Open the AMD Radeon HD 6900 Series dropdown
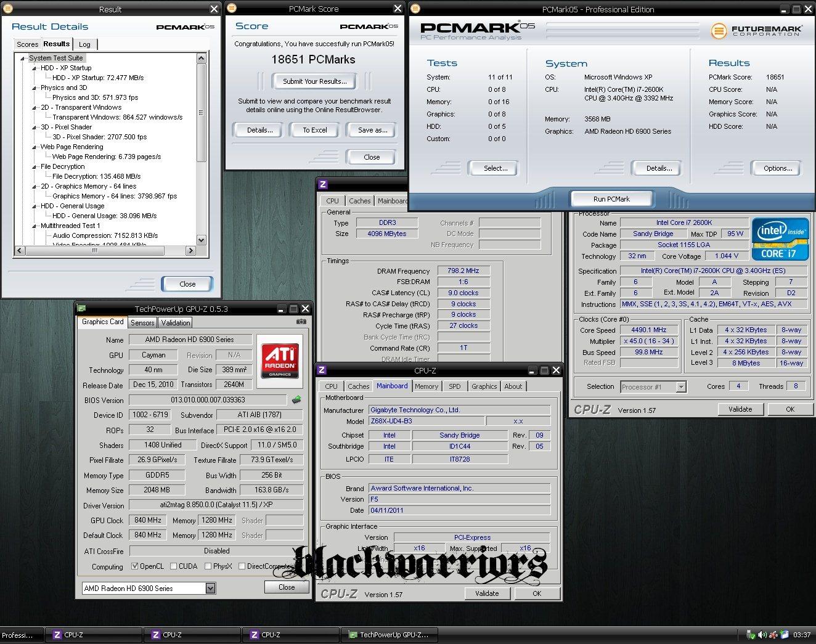The image size is (816, 644). [x=210, y=589]
